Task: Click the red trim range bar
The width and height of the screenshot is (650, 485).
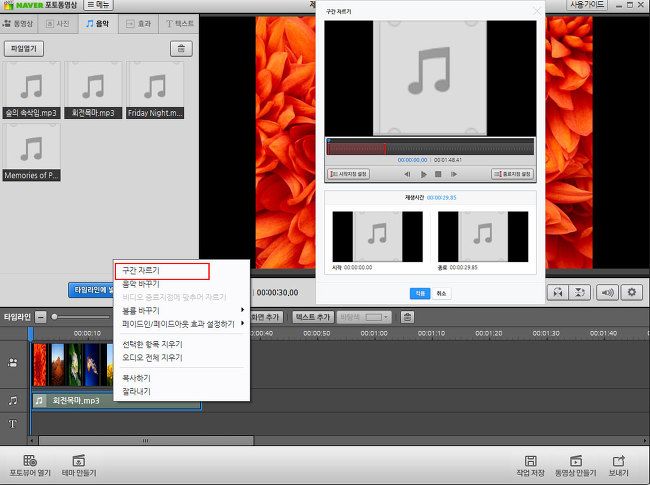Action: point(357,148)
